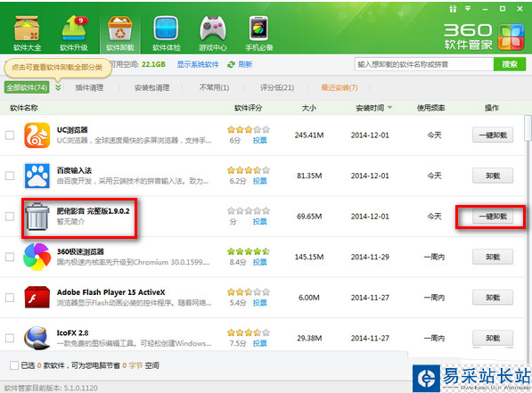Click the install date 2014-11-29
The width and height of the screenshot is (532, 393).
(370, 257)
